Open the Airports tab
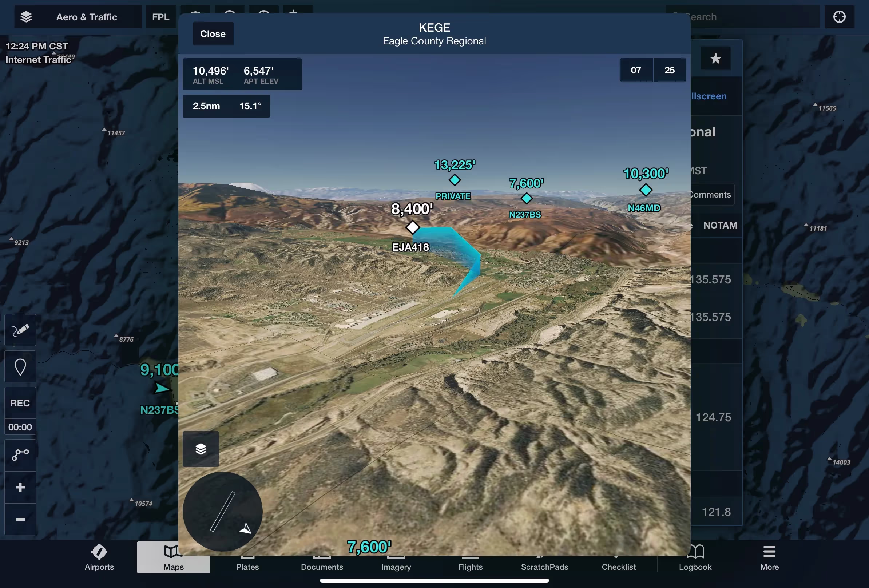 [99, 557]
